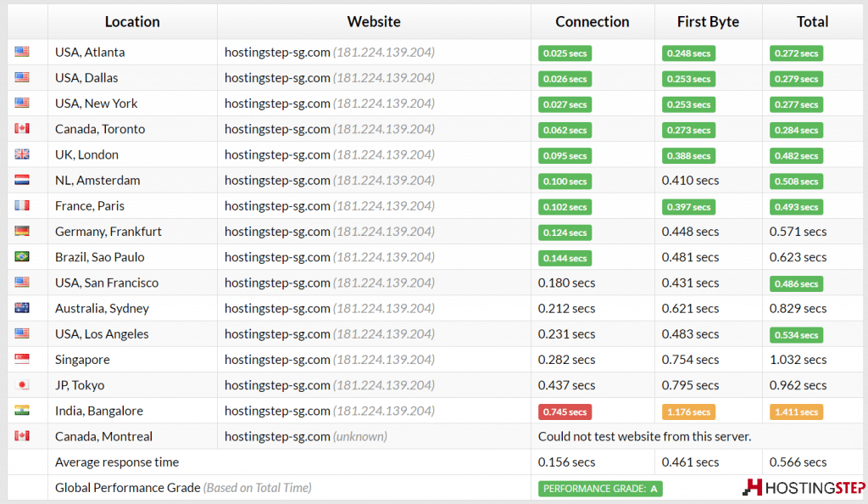The image size is (868, 504).
Task: Click the India flag beside Bangalore
Action: coord(22,411)
